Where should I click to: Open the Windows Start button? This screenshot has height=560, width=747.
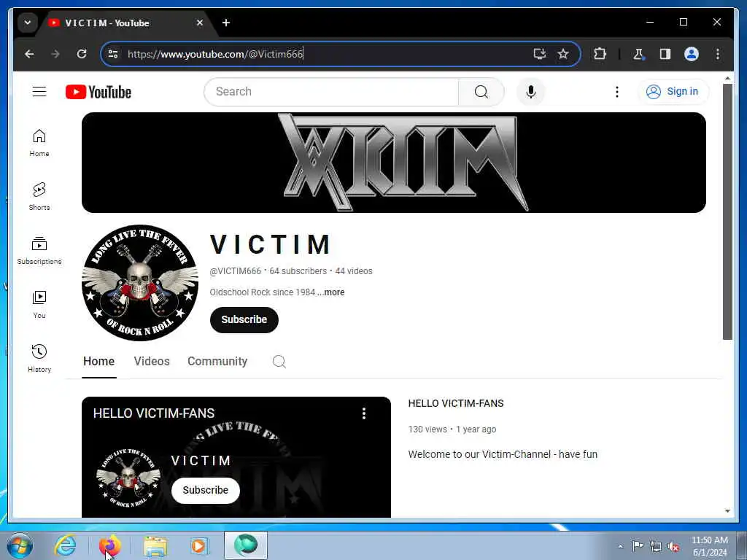point(20,545)
